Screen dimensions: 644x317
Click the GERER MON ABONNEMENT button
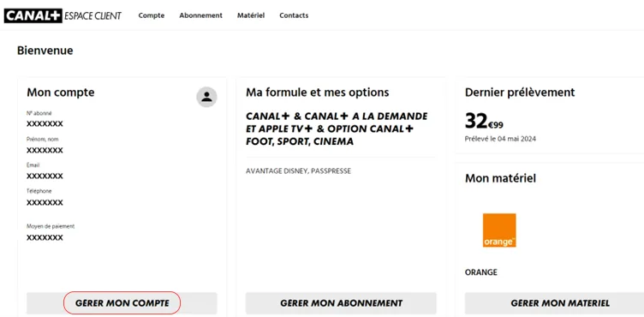point(341,303)
